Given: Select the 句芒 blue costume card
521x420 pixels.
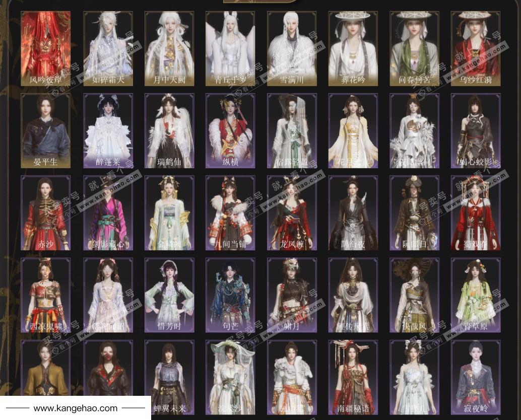Looking at the screenshot, I should point(230,295).
